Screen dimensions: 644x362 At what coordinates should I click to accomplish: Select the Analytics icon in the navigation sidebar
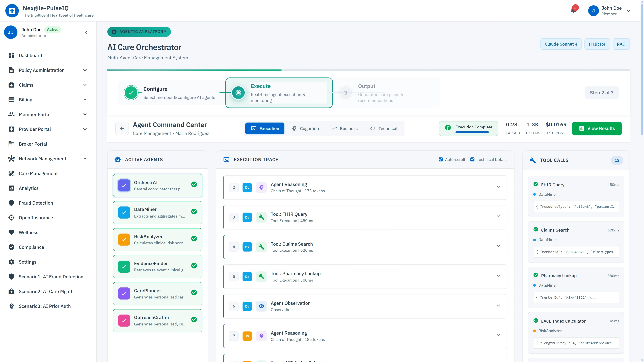coord(12,188)
